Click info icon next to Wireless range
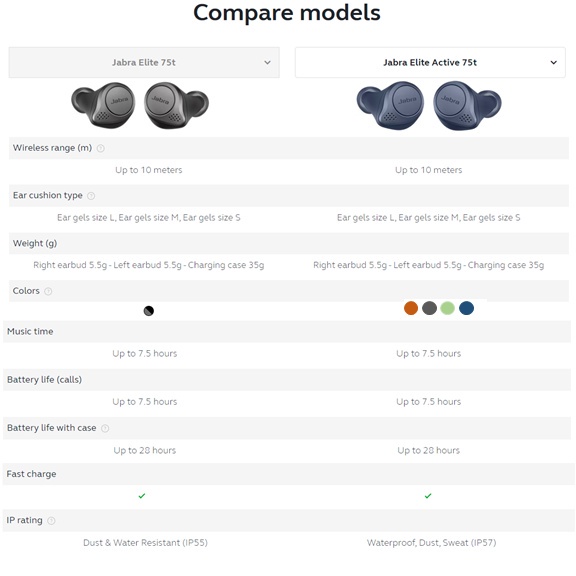The height and width of the screenshot is (576, 576). click(x=100, y=148)
